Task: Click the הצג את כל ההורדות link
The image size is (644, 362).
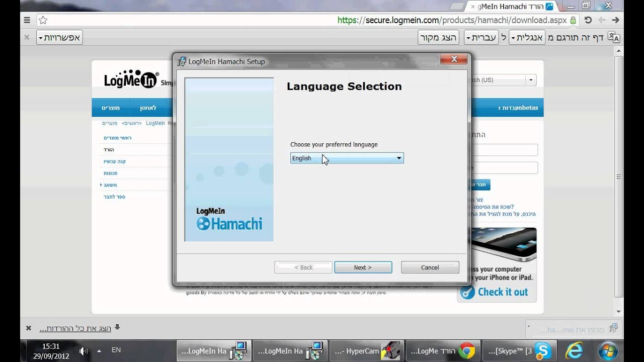Action: coord(75,328)
